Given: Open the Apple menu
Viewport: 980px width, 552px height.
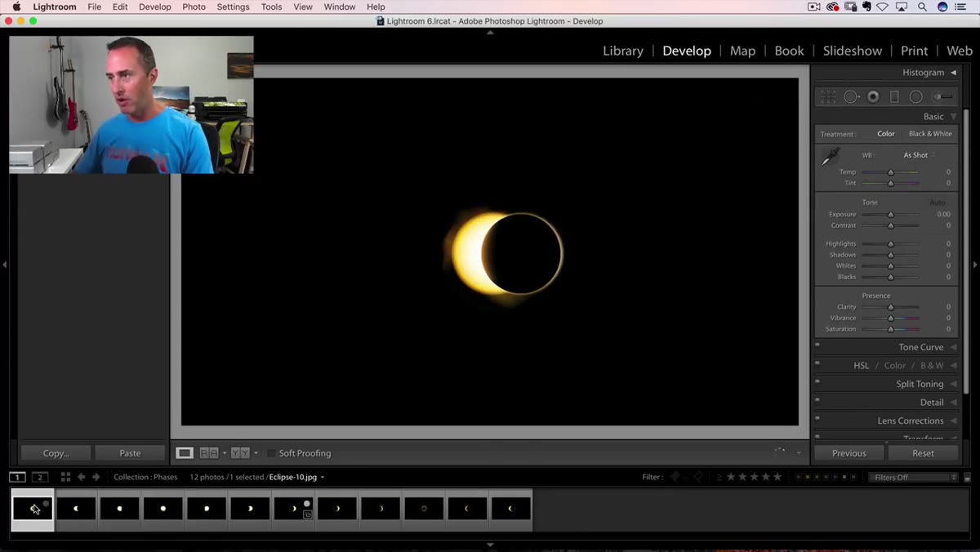Looking at the screenshot, I should tap(16, 7).
